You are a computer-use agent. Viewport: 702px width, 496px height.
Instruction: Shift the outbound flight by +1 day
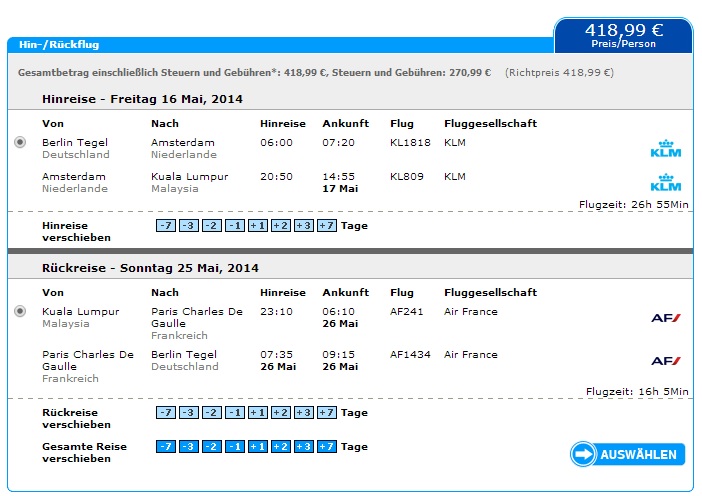258,226
